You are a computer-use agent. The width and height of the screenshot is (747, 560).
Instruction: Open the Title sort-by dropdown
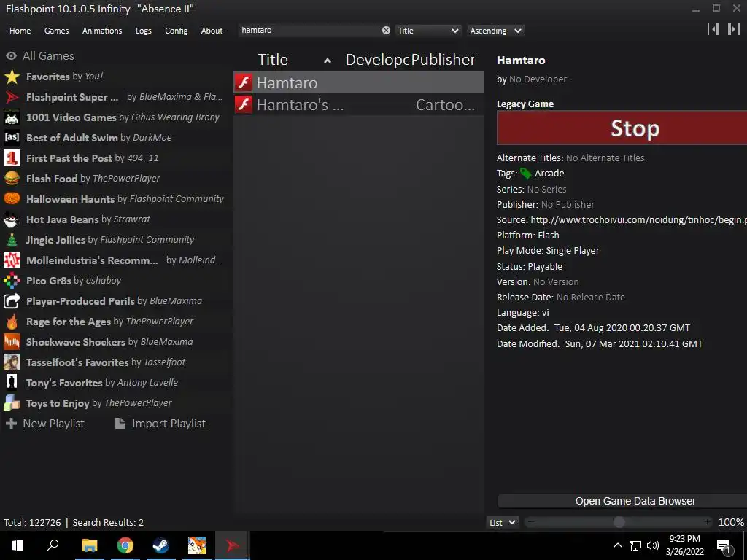coord(427,31)
